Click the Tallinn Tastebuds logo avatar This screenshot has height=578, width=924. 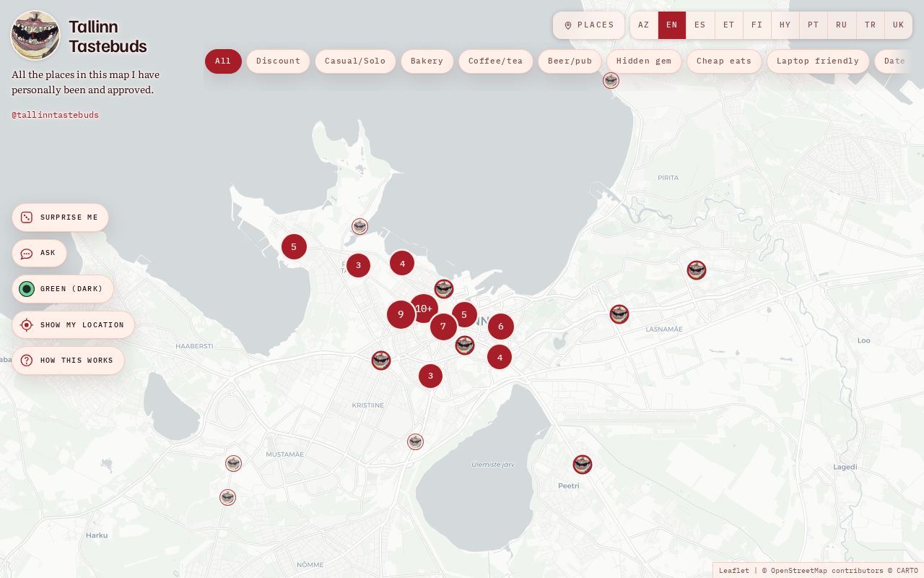pyautogui.click(x=35, y=35)
